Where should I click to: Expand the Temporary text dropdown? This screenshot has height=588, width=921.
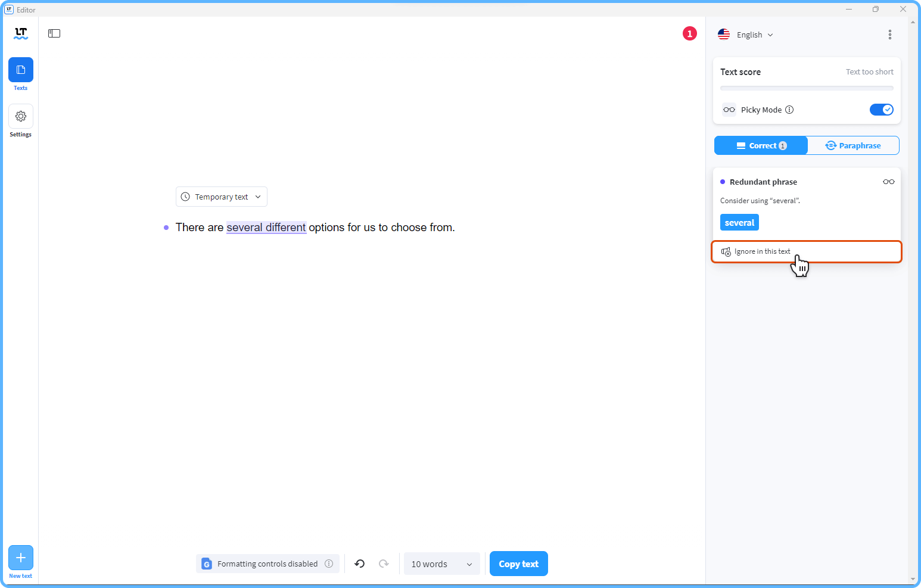(x=222, y=197)
